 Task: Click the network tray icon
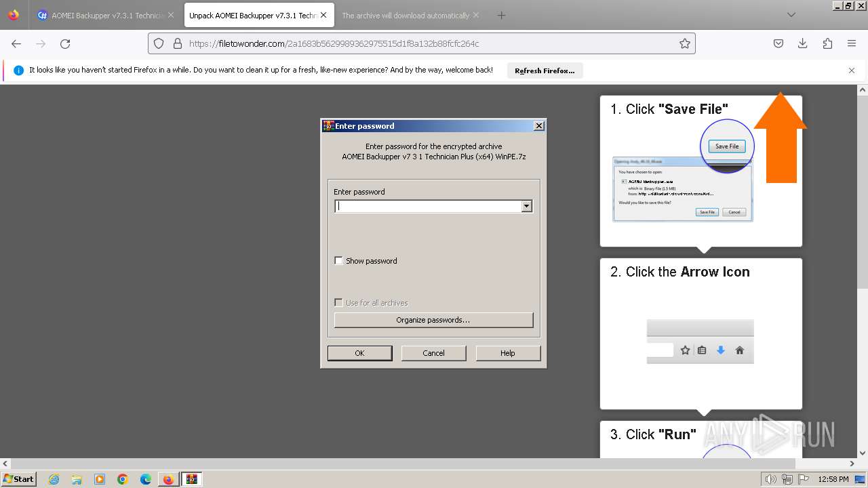[x=787, y=479]
